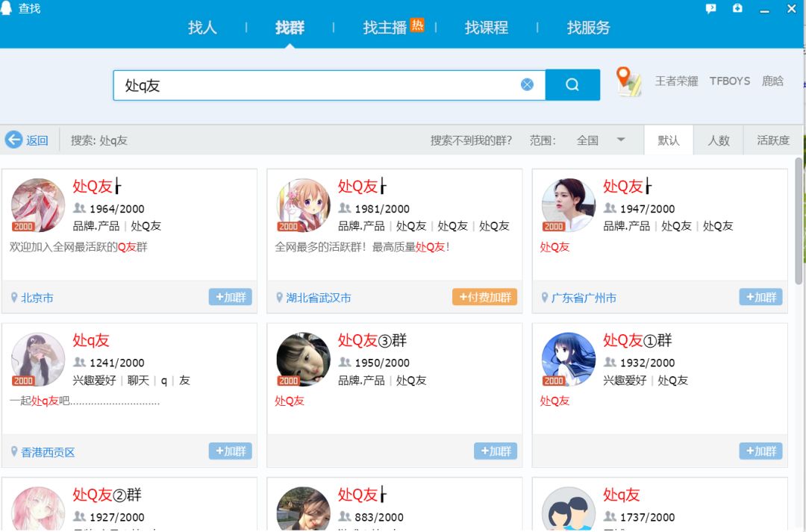806x532 pixels.
Task: Clear the search box text
Action: 527,85
